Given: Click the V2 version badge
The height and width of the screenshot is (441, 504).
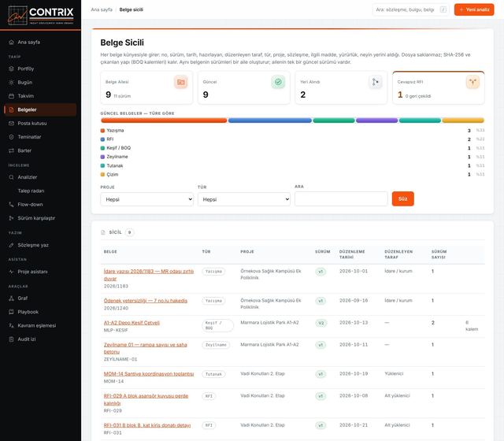Looking at the screenshot, I should 321,323.
